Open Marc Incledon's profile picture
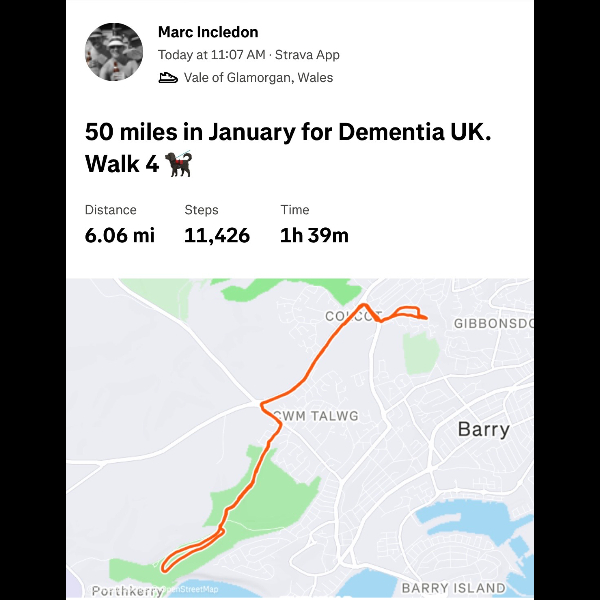The image size is (600, 600). point(115,52)
